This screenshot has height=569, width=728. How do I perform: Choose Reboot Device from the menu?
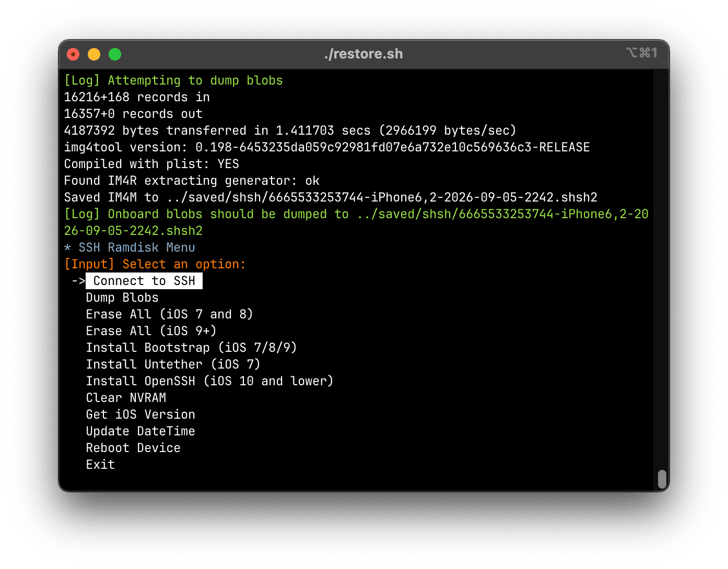pyautogui.click(x=133, y=448)
